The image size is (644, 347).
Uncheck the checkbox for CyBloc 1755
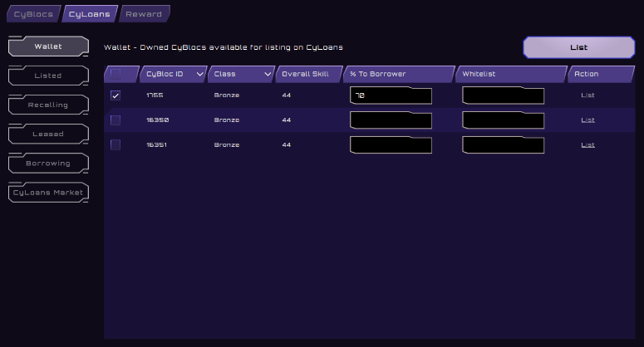[116, 95]
